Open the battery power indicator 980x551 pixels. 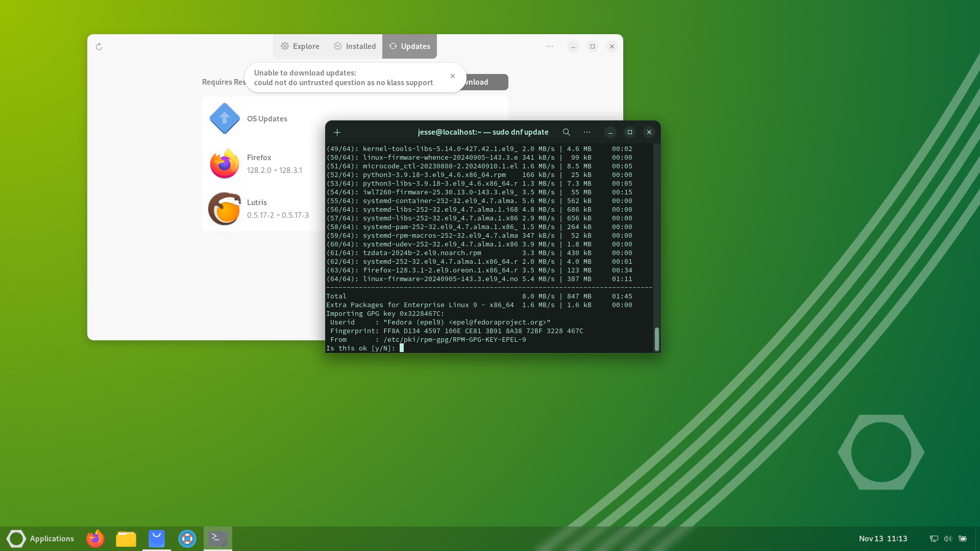click(x=963, y=539)
